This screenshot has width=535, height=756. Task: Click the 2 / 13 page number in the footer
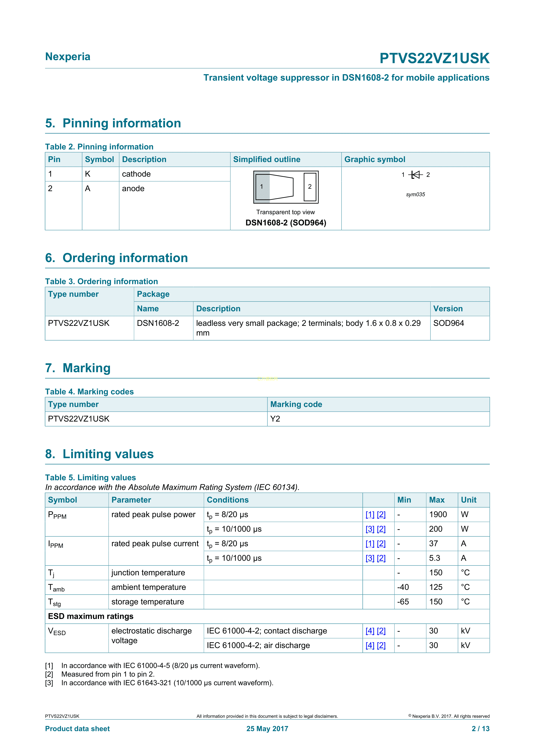(480, 729)
